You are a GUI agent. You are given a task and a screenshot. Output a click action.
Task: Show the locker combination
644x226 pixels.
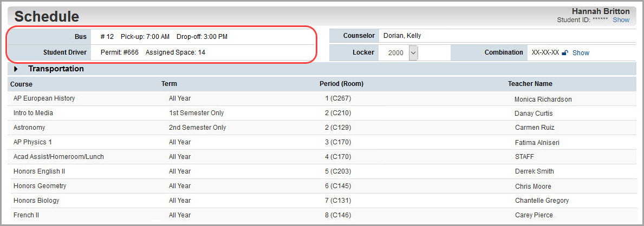pyautogui.click(x=581, y=52)
